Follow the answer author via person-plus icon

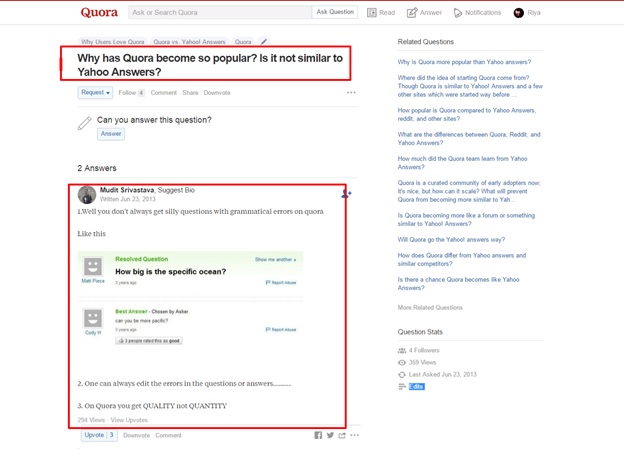pyautogui.click(x=346, y=194)
